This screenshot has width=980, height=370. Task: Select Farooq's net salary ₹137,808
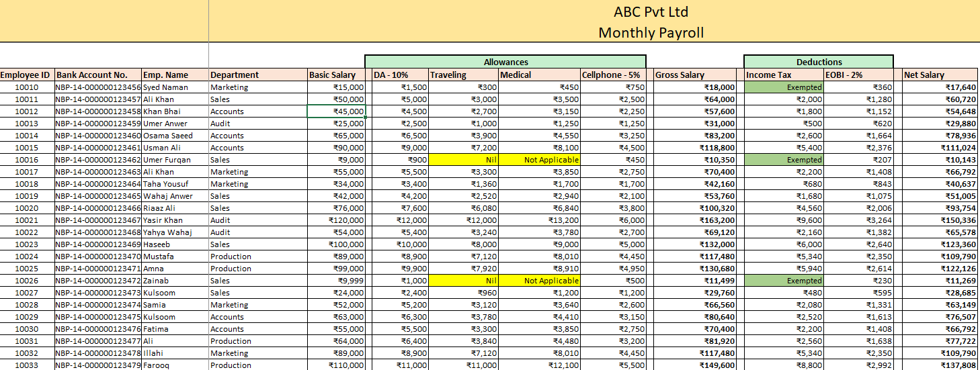[940, 365]
